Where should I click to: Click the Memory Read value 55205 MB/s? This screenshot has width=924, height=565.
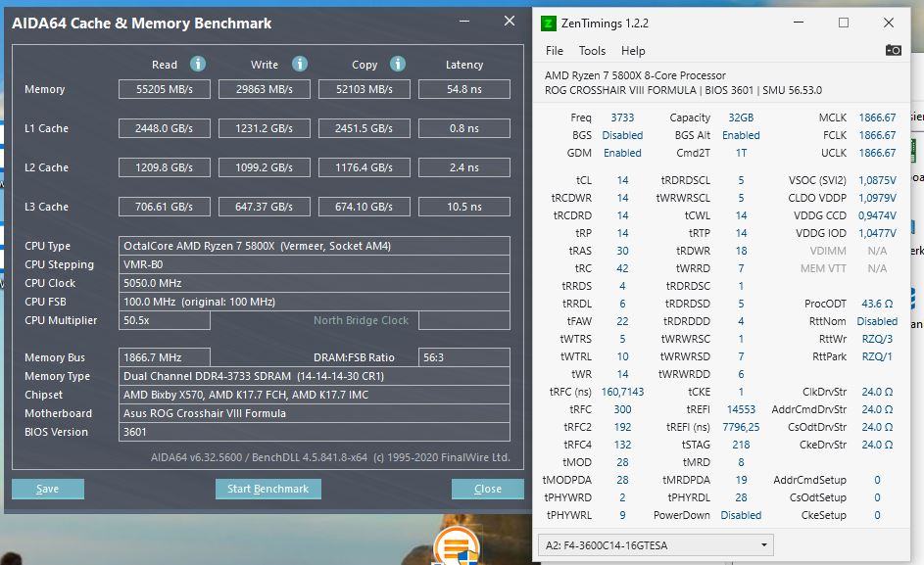pyautogui.click(x=165, y=89)
